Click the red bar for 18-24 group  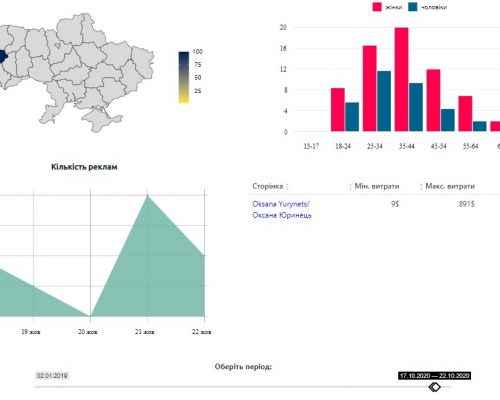[x=338, y=110]
